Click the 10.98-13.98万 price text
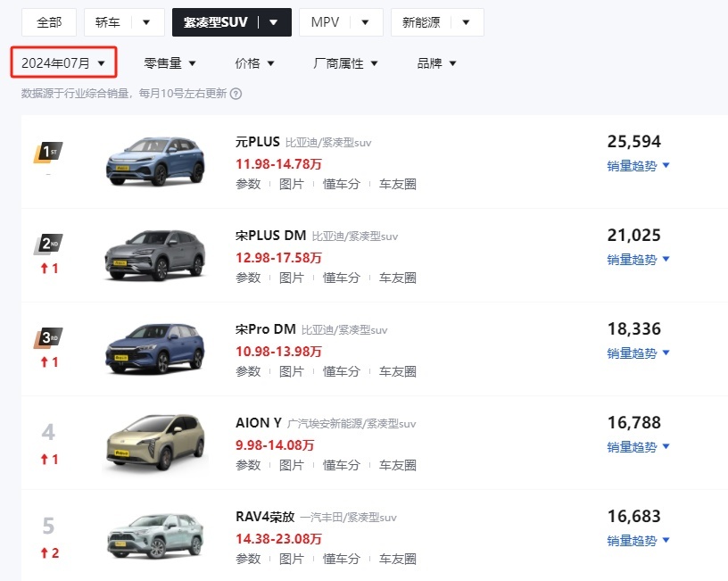The height and width of the screenshot is (581, 728). (278, 352)
